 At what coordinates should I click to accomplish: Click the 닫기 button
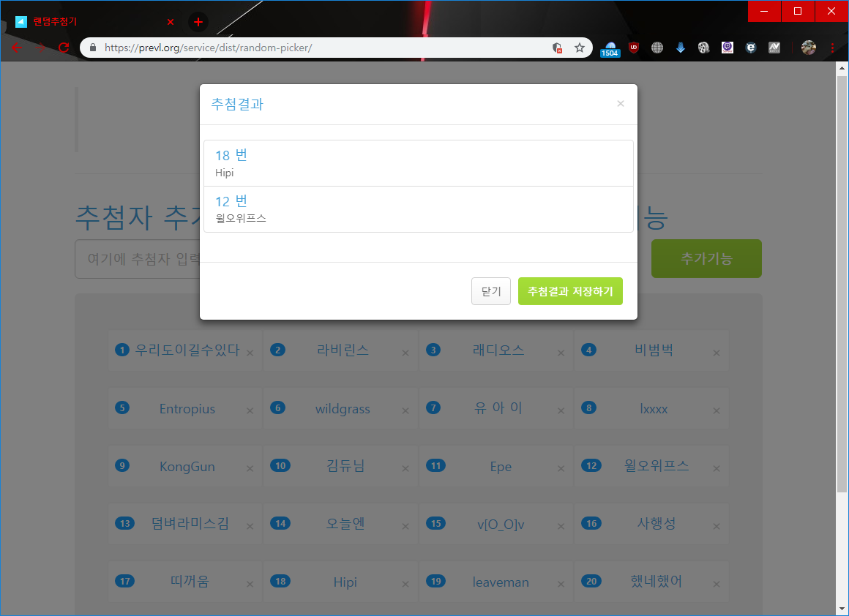pos(491,291)
